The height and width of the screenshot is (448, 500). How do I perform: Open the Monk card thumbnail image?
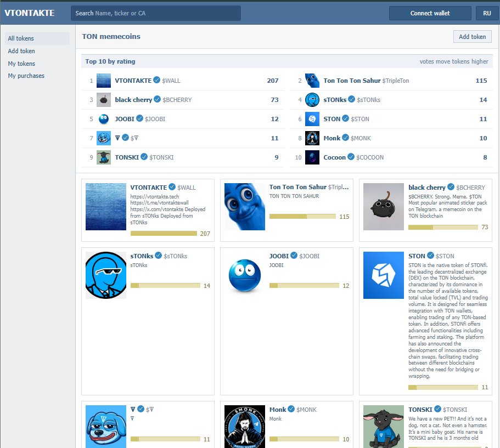coord(245,427)
